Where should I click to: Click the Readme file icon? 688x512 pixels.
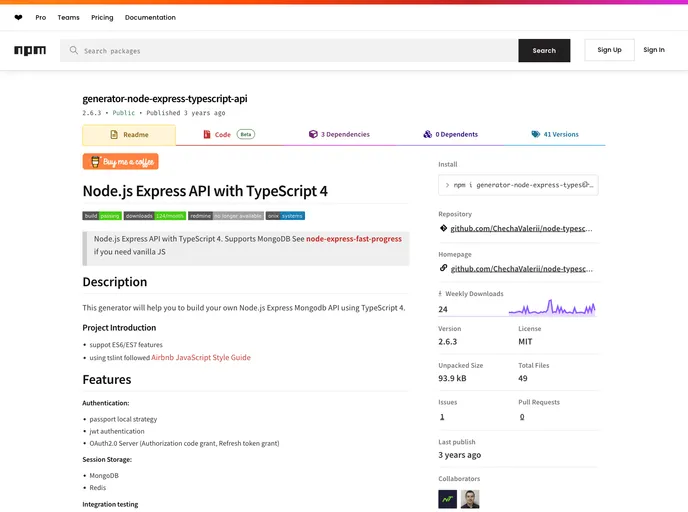[114, 135]
